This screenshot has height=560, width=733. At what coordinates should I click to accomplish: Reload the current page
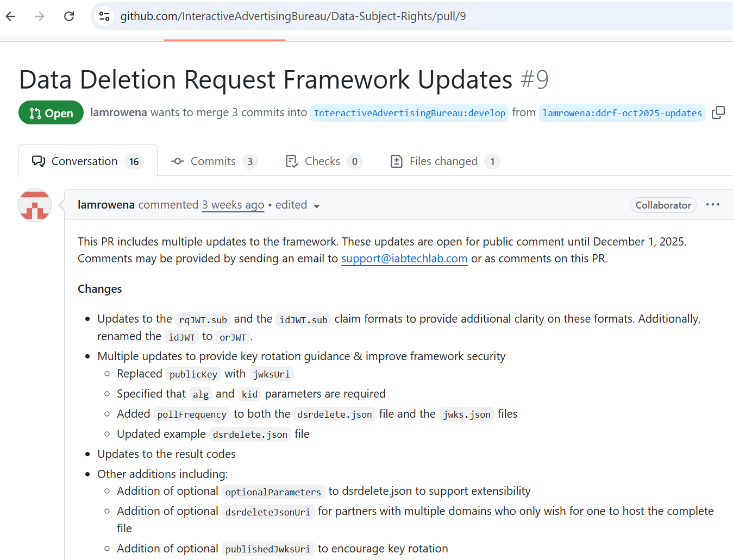(x=69, y=16)
